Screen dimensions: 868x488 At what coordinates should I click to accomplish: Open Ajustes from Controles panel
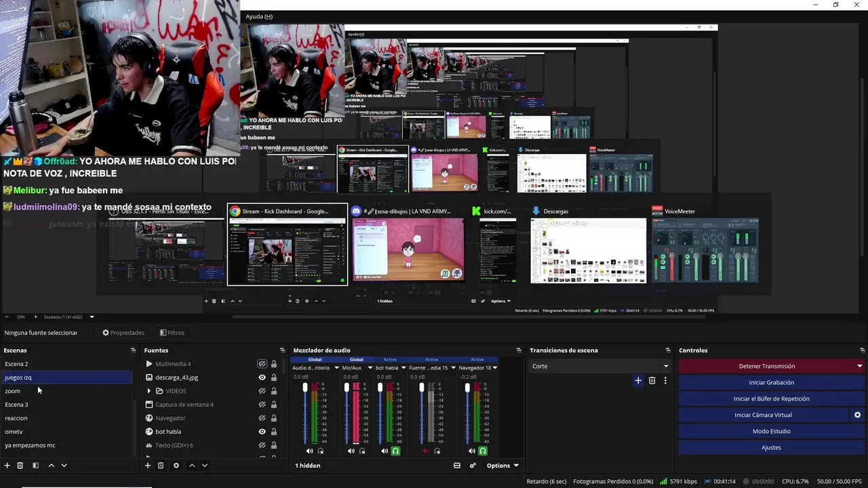[772, 447]
